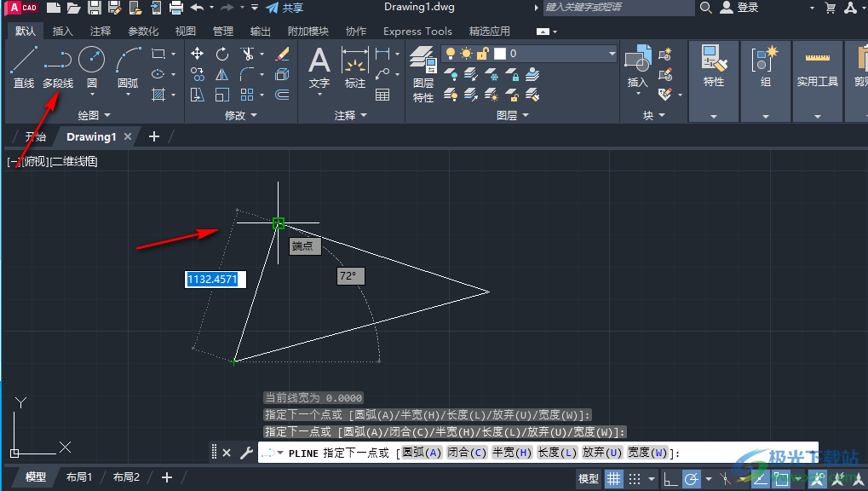Screen dimensions: 868x491
Task: Choose the Close (闭合(C)) command option
Action: 467,453
